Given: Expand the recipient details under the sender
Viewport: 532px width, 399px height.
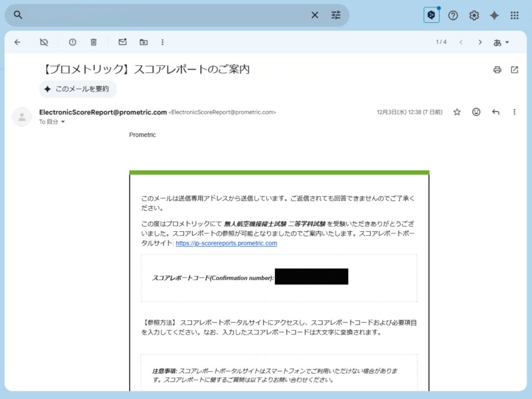Looking at the screenshot, I should pyautogui.click(x=52, y=122).
